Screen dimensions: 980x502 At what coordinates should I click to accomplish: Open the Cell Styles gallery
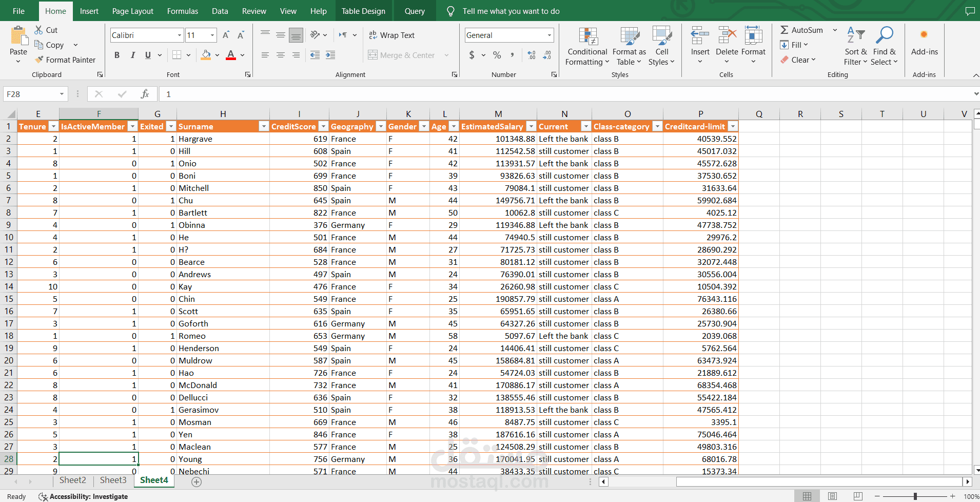click(662, 46)
